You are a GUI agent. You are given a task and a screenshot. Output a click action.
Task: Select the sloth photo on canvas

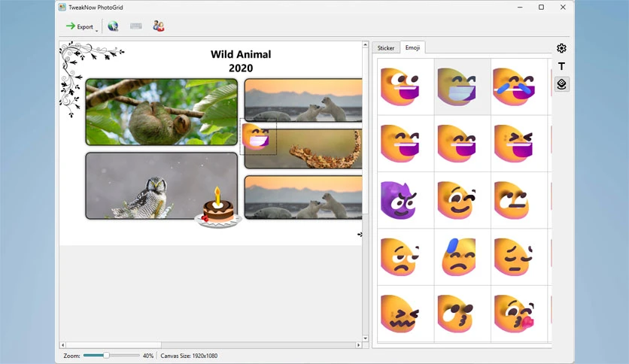click(161, 112)
